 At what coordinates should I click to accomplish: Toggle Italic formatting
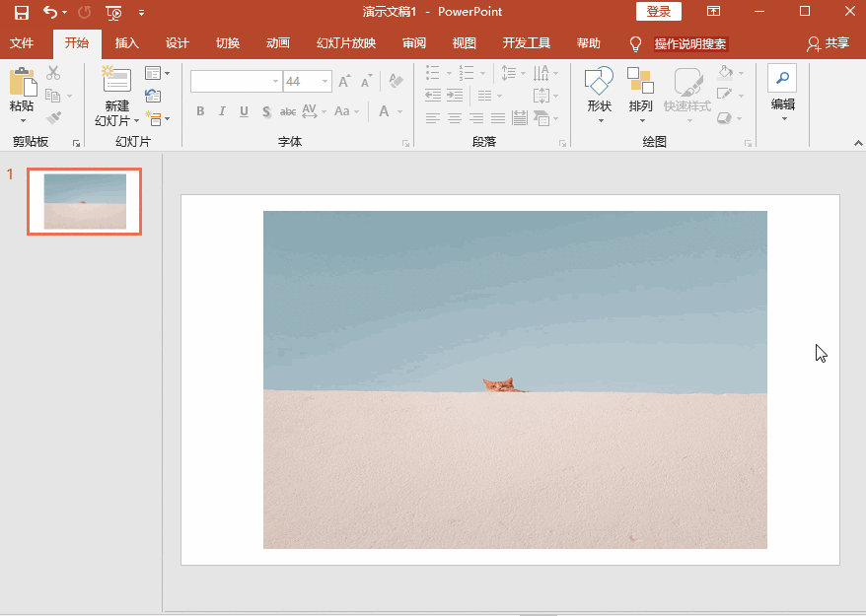222,111
